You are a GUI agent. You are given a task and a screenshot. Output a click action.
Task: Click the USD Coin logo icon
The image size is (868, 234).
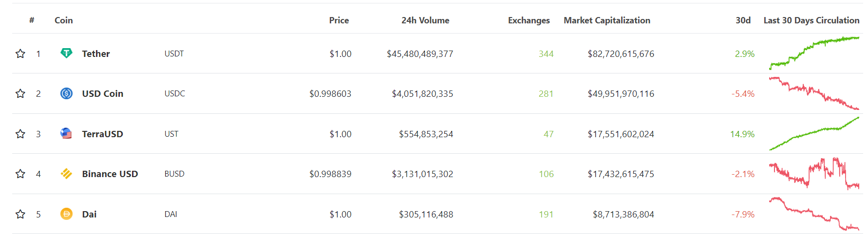coord(66,93)
